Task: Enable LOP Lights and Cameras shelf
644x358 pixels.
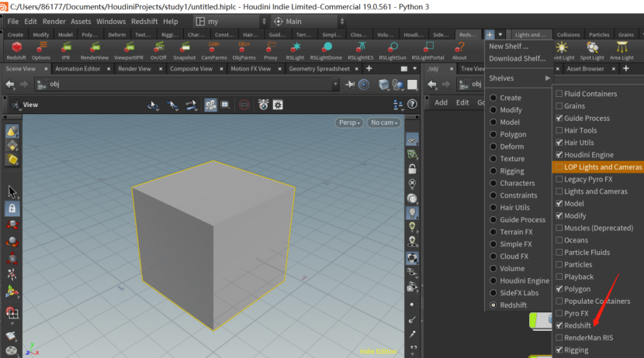Action: (x=559, y=167)
